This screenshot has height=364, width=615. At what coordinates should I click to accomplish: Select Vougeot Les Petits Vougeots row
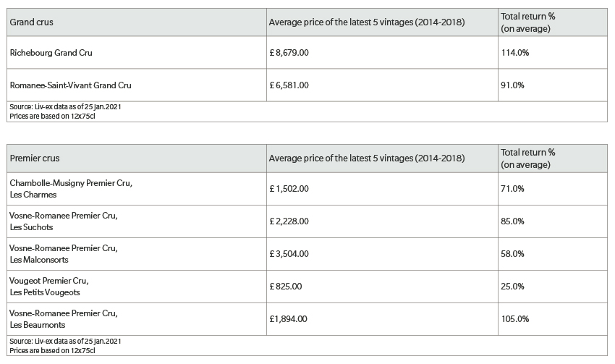137,287
